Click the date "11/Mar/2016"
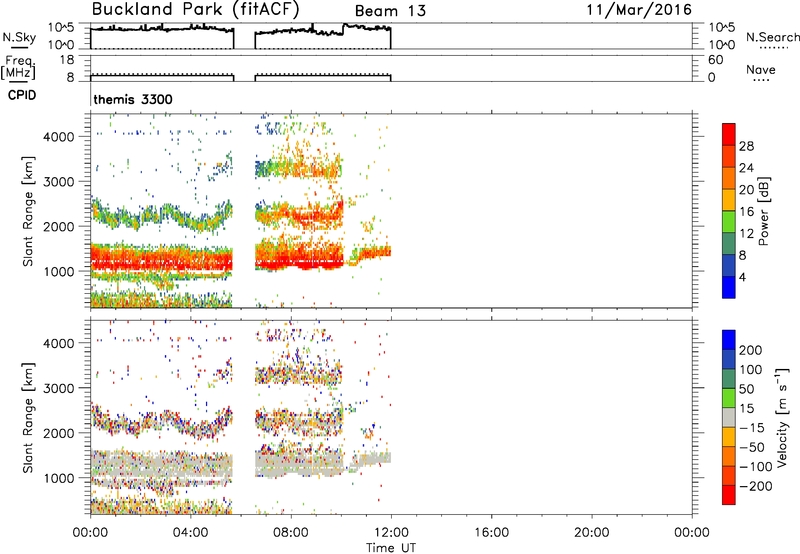Screen dimensions: 800x554 coord(639,10)
